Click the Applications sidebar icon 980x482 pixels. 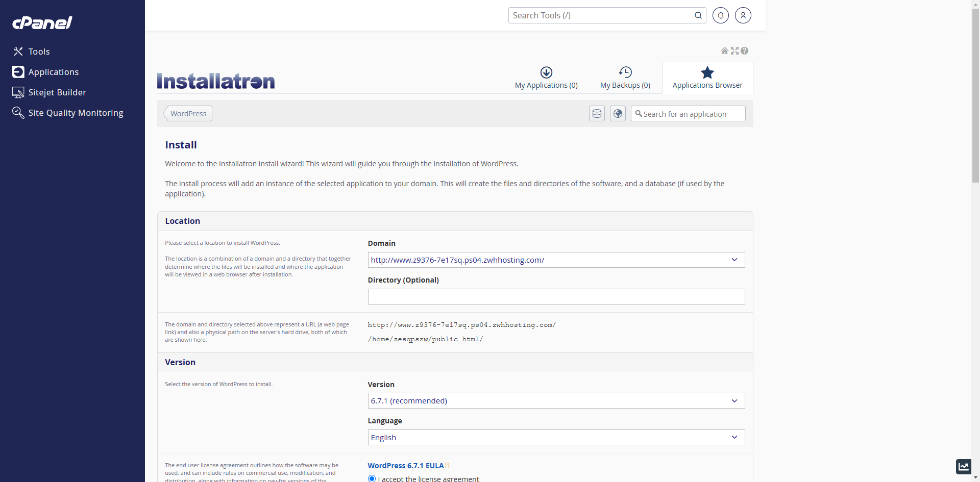[18, 72]
